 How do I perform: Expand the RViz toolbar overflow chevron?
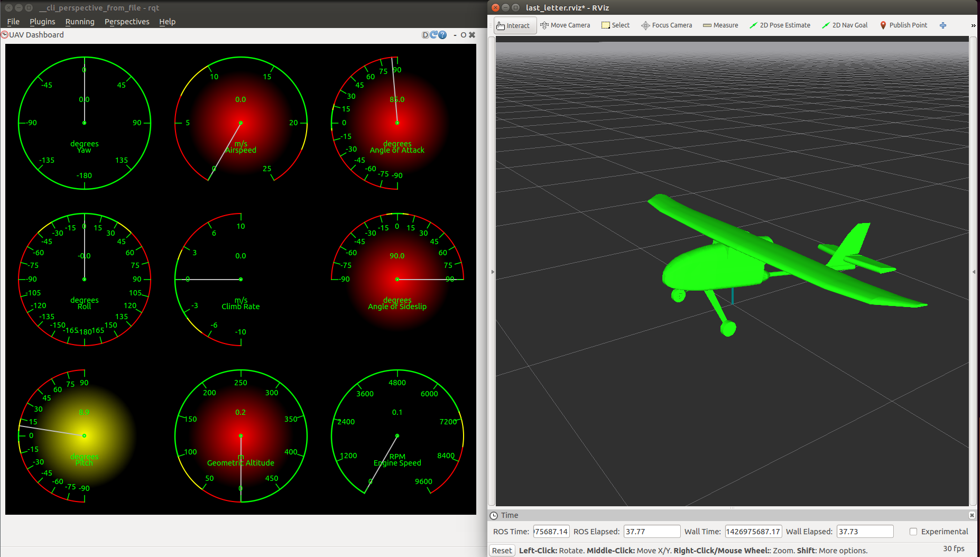click(x=974, y=25)
